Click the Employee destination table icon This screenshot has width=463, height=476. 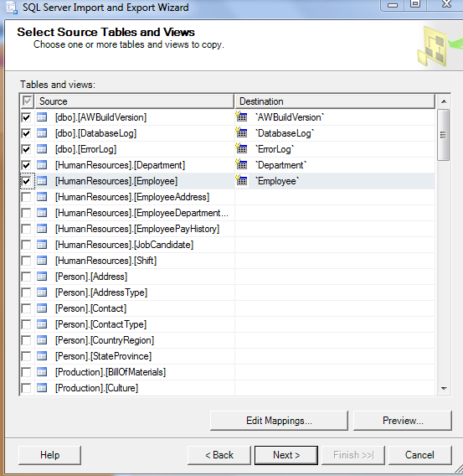(x=241, y=181)
